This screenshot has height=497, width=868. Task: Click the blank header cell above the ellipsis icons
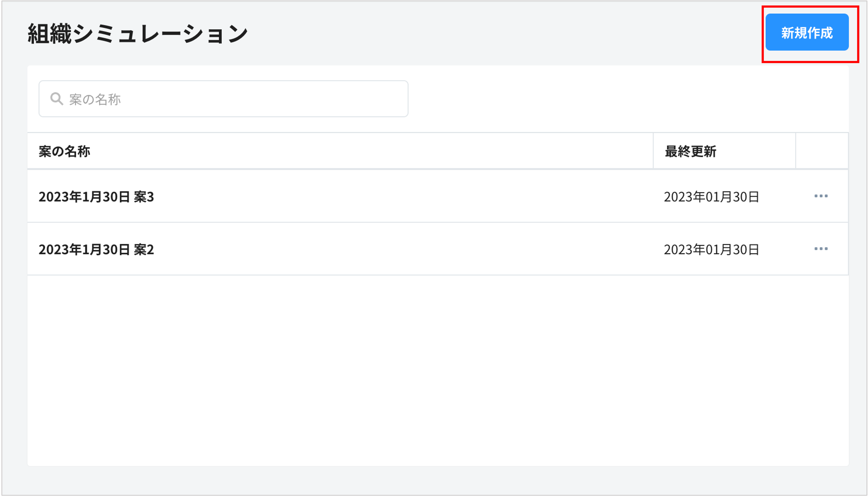(821, 151)
